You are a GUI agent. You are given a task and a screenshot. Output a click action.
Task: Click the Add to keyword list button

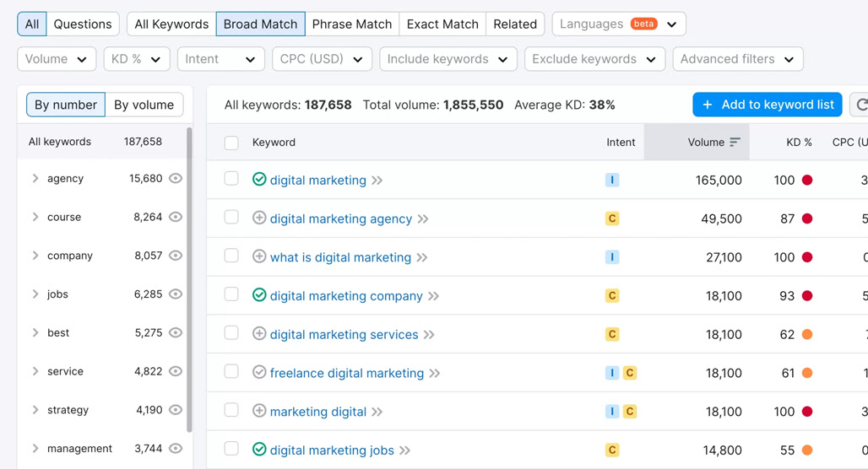click(x=768, y=105)
